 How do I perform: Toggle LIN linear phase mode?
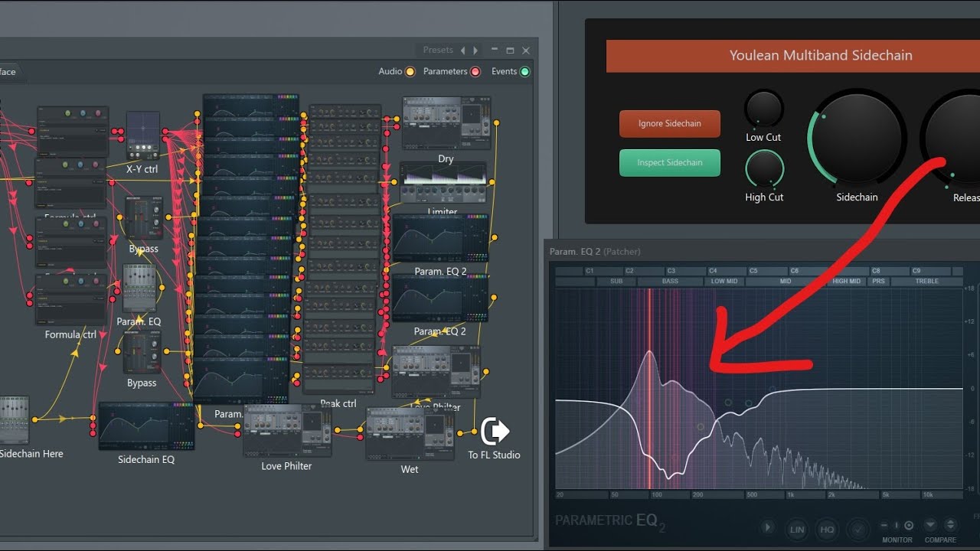[x=797, y=528]
